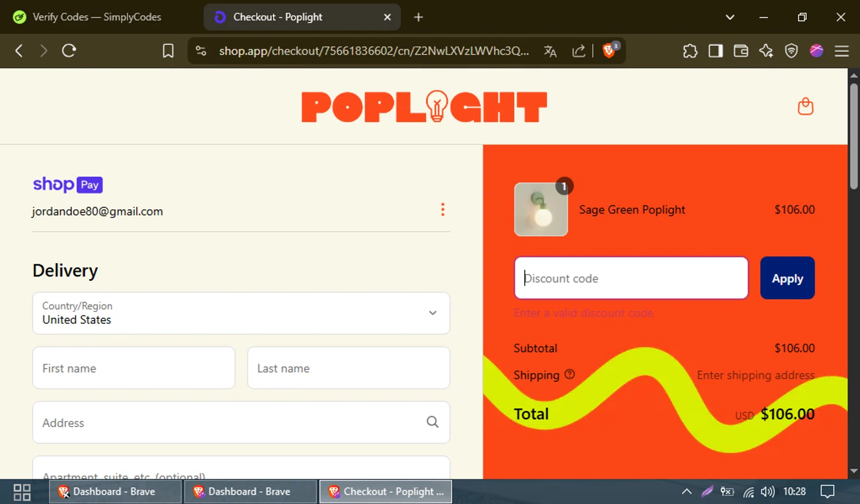Screen dimensions: 860x504
Task: Open Checkout - Poplight taskbar window
Action: click(x=386, y=492)
